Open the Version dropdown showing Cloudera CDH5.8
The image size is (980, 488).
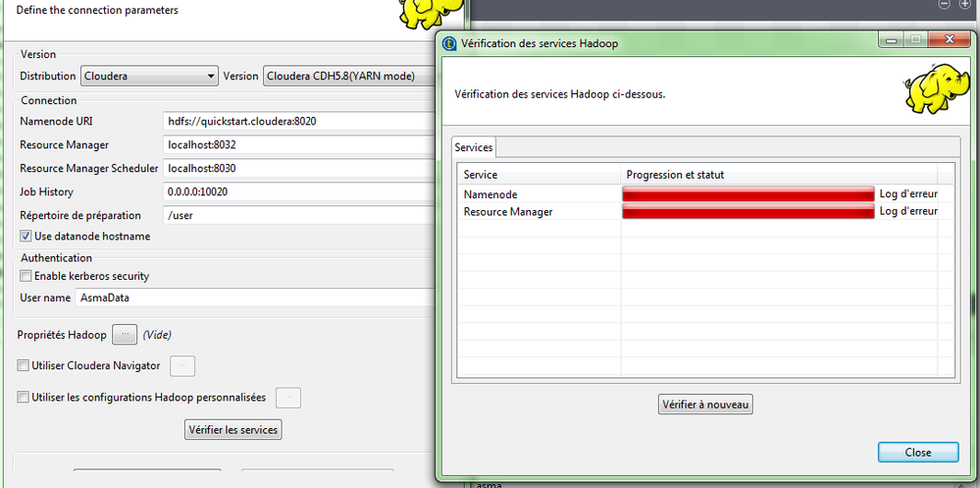tap(349, 77)
